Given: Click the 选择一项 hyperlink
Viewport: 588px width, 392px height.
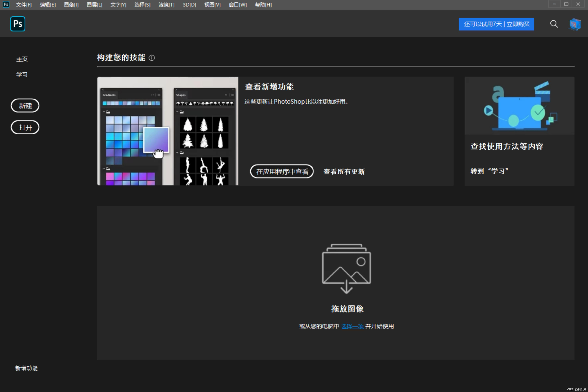Looking at the screenshot, I should (352, 326).
